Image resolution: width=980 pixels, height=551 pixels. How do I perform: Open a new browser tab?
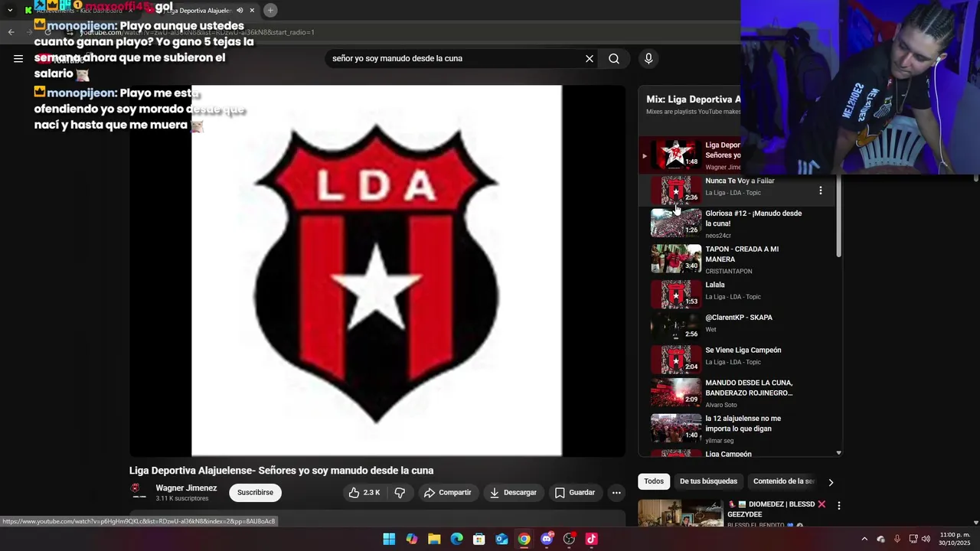[x=270, y=11]
